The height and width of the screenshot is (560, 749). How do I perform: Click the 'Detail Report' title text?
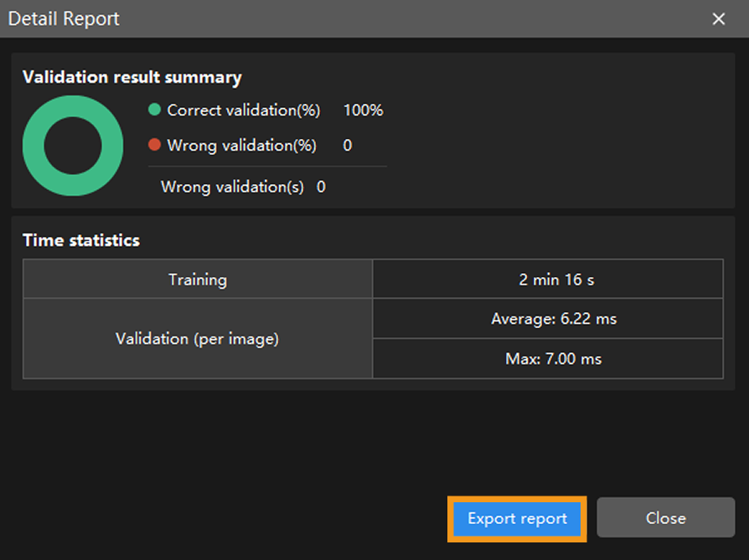pyautogui.click(x=64, y=19)
